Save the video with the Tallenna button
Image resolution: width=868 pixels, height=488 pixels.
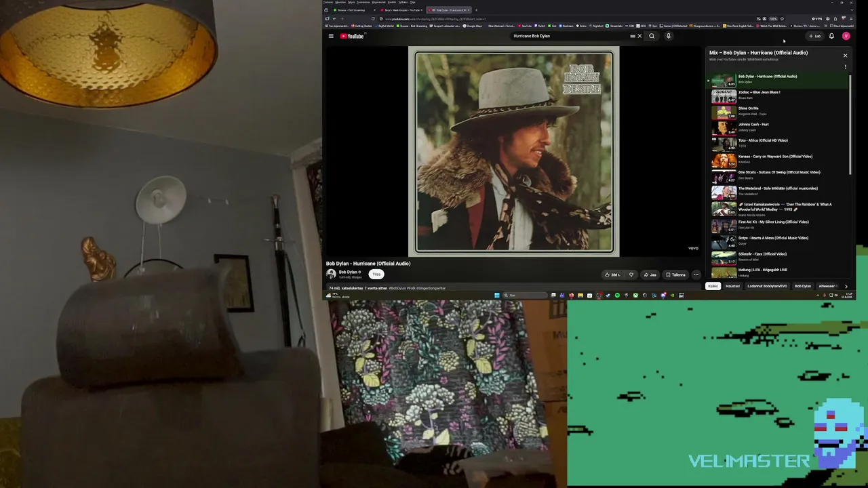[x=675, y=274]
